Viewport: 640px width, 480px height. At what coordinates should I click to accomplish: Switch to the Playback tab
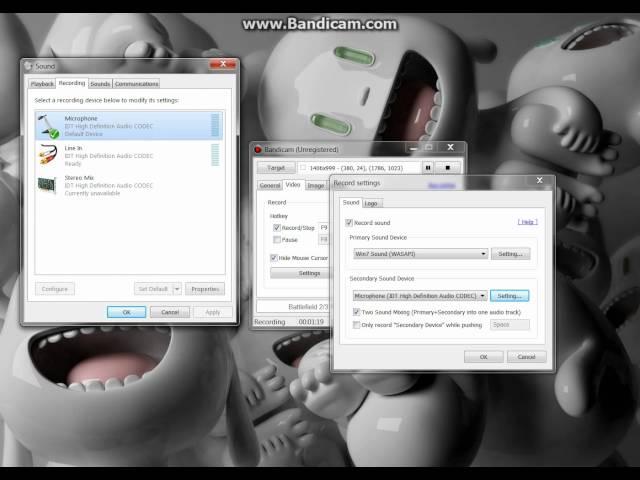pyautogui.click(x=42, y=84)
